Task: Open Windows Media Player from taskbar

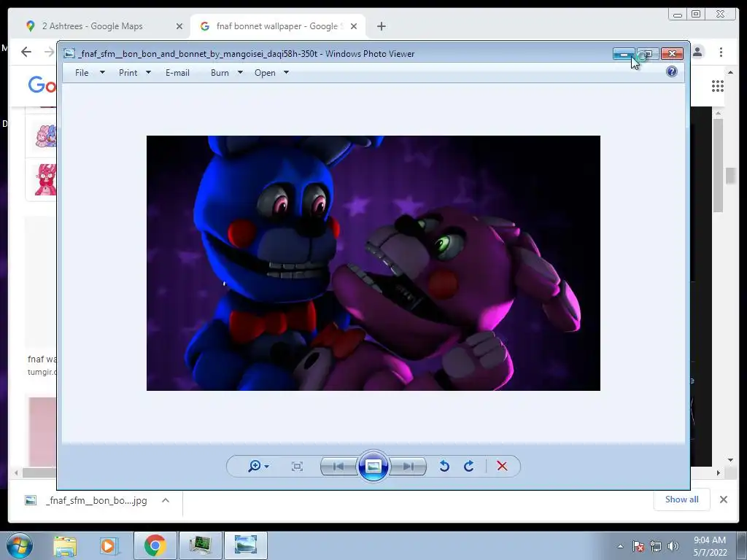Action: (x=108, y=545)
